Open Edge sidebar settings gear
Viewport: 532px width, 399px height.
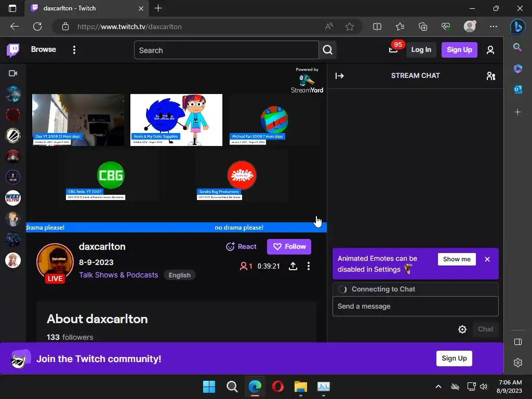tap(518, 363)
